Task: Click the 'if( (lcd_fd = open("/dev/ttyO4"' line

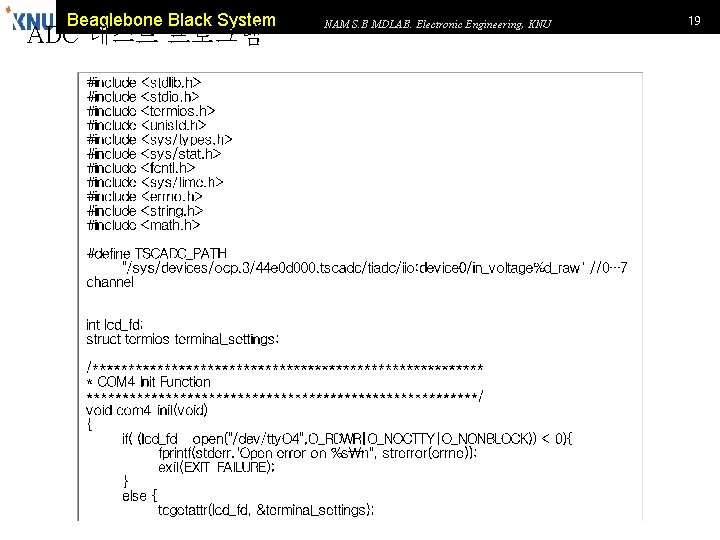Action: click(347, 439)
